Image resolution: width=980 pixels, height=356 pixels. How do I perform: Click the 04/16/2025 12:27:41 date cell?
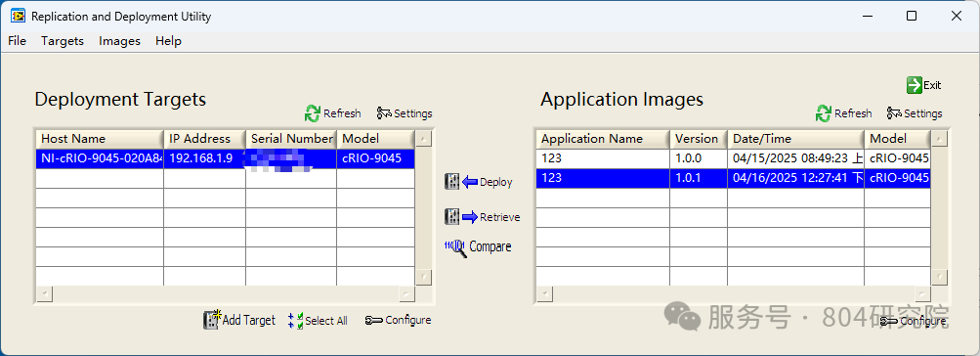point(795,178)
